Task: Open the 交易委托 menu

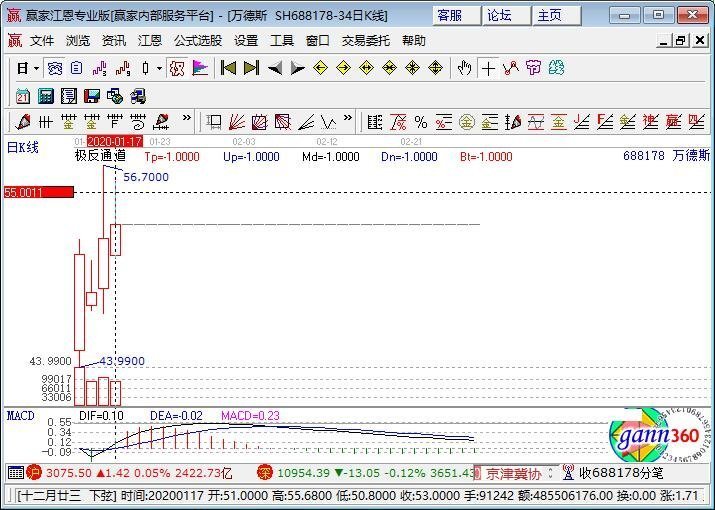Action: pyautogui.click(x=366, y=41)
